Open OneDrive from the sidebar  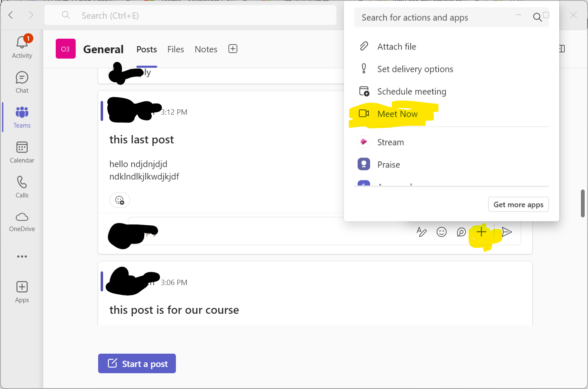tap(22, 222)
